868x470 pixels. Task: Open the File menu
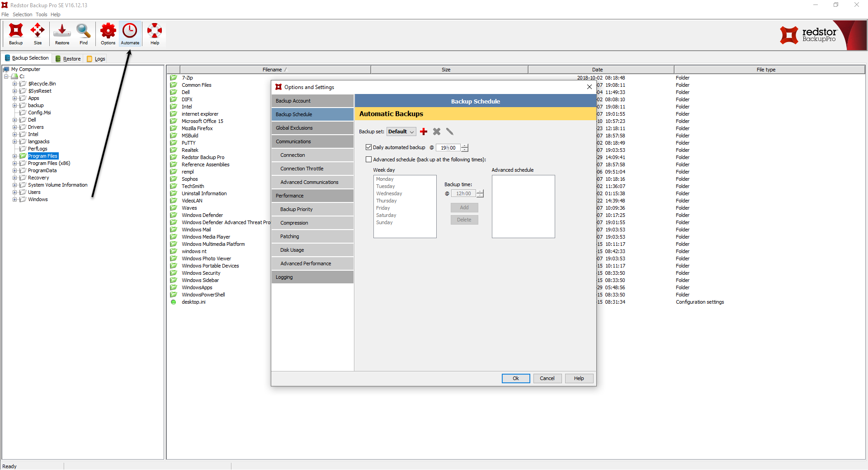5,14
